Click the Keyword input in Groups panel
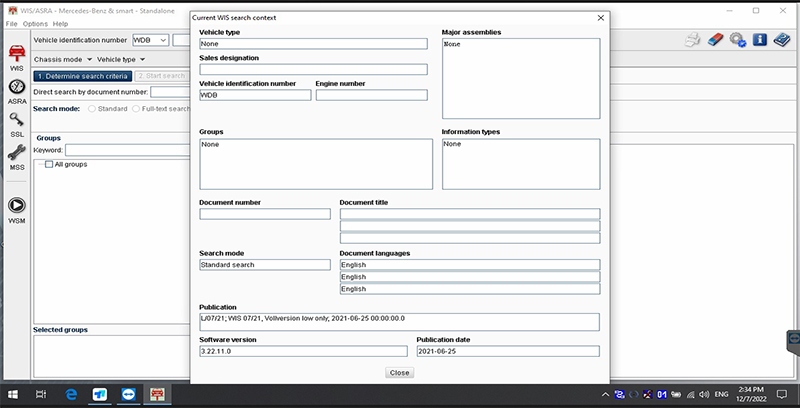800x408 pixels. click(128, 150)
